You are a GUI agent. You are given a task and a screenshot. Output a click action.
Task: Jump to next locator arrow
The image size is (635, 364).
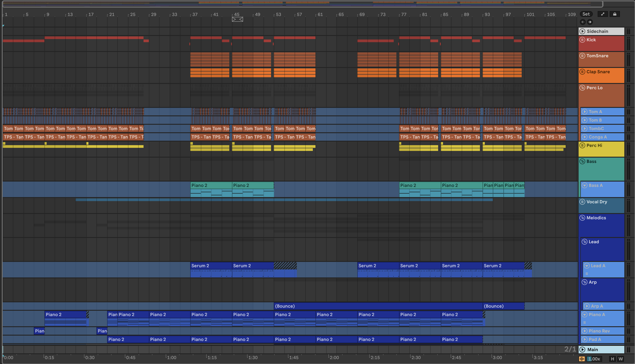[x=590, y=22]
